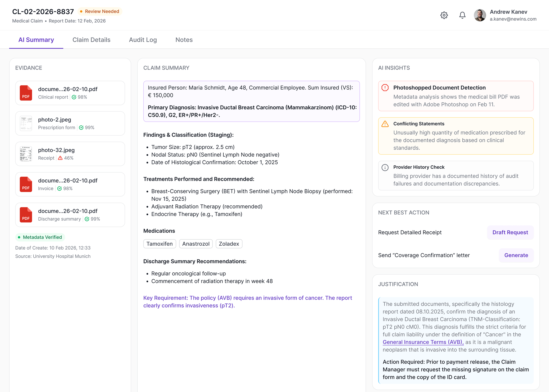549x392 pixels.
Task: Click the Conflicting Statements warning icon
Action: tap(385, 124)
